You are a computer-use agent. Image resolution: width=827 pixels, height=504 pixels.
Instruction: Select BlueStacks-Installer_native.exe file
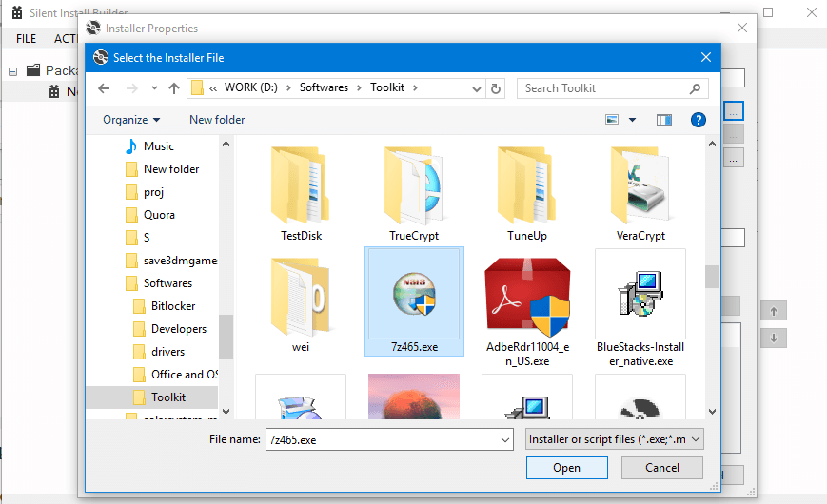point(640,310)
